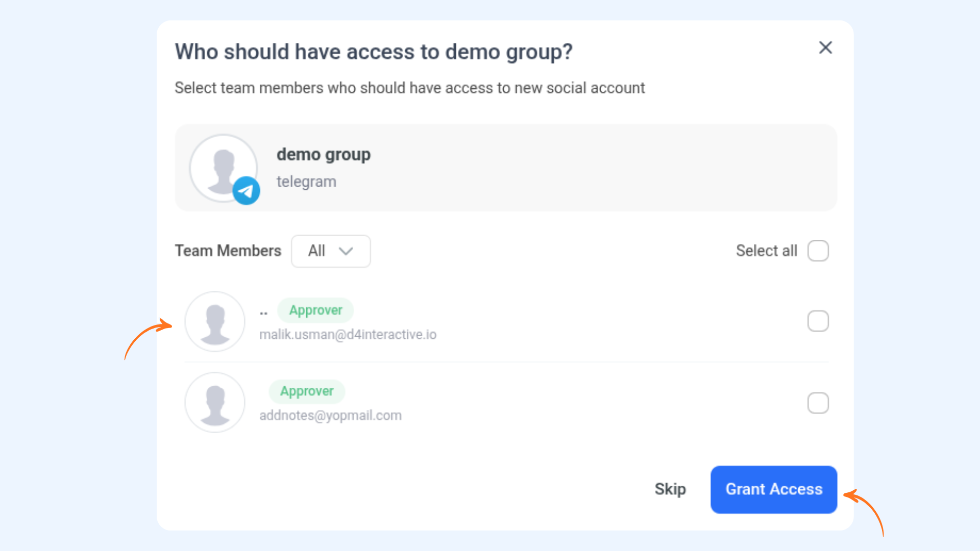Click avatar of addnotes@yopmail.com member
The height and width of the screenshot is (551, 980).
click(215, 403)
